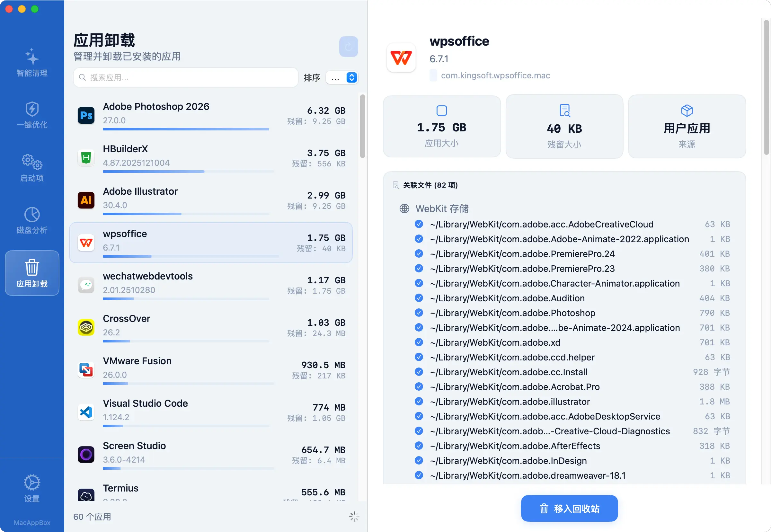
Task: Open the 磁盘分析 disk analysis section
Action: [32, 220]
